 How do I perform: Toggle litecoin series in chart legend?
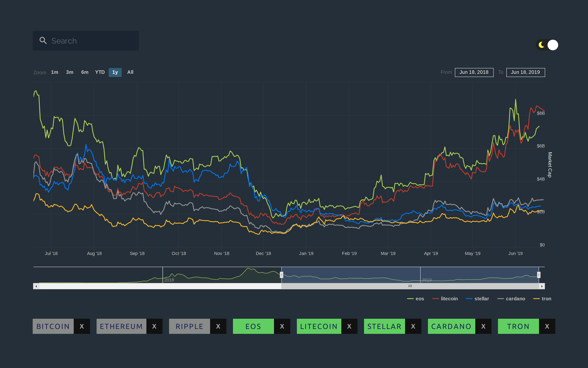(x=445, y=299)
